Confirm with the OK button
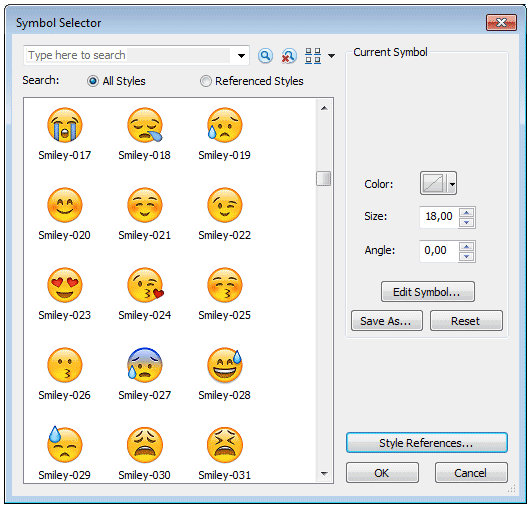Screen dimensions: 530x506 click(382, 473)
